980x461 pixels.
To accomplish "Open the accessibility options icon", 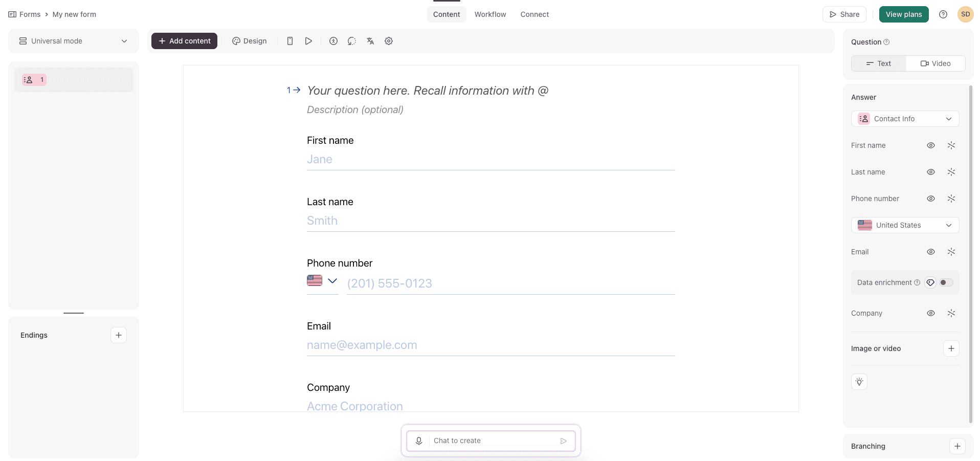I will 333,41.
